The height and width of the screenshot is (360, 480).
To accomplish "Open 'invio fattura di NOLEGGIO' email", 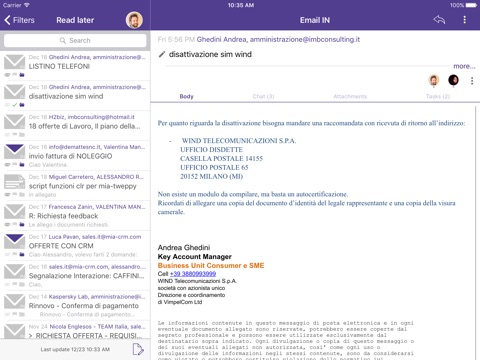I will click(75, 155).
